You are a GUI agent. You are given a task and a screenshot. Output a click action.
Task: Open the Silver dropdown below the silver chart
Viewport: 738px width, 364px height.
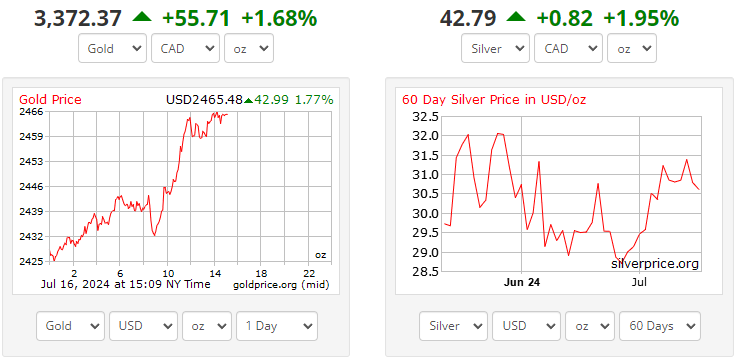coord(454,326)
